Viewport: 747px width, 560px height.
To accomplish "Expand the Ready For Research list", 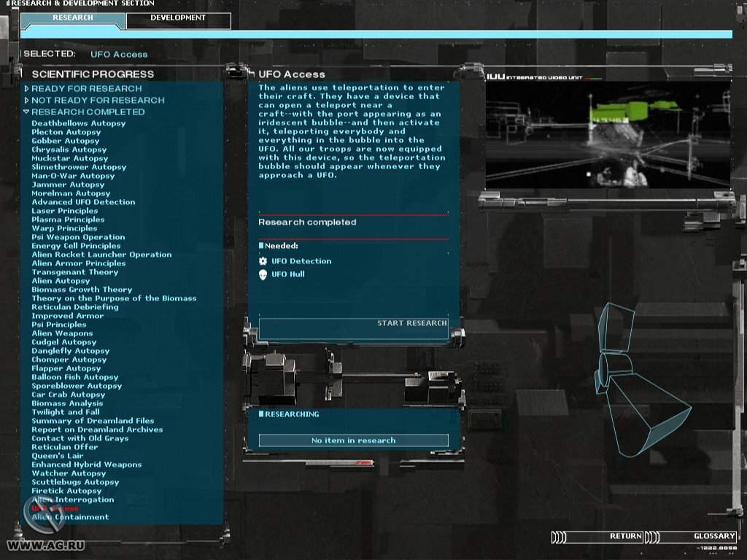I will 27,89.
